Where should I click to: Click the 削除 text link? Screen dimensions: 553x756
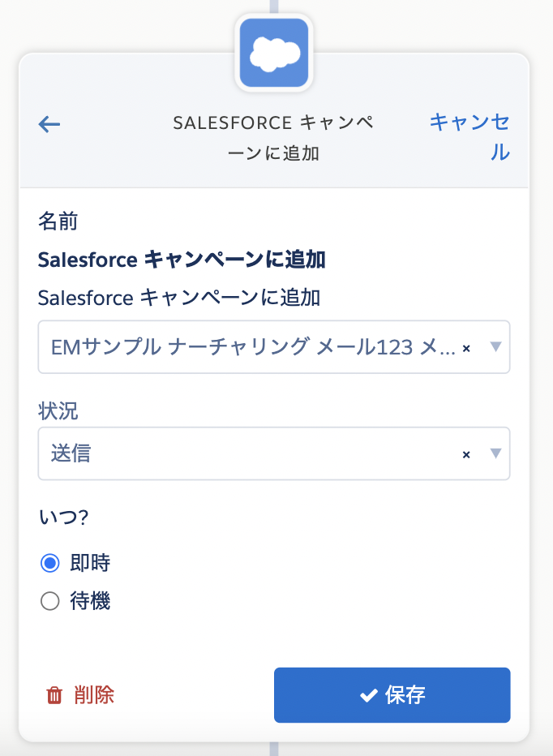coord(94,695)
